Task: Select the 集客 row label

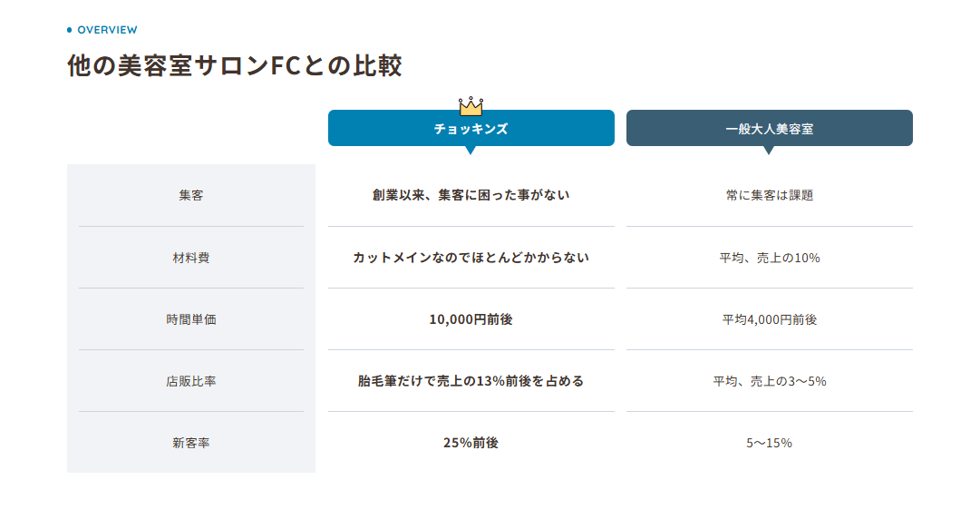Action: point(191,195)
